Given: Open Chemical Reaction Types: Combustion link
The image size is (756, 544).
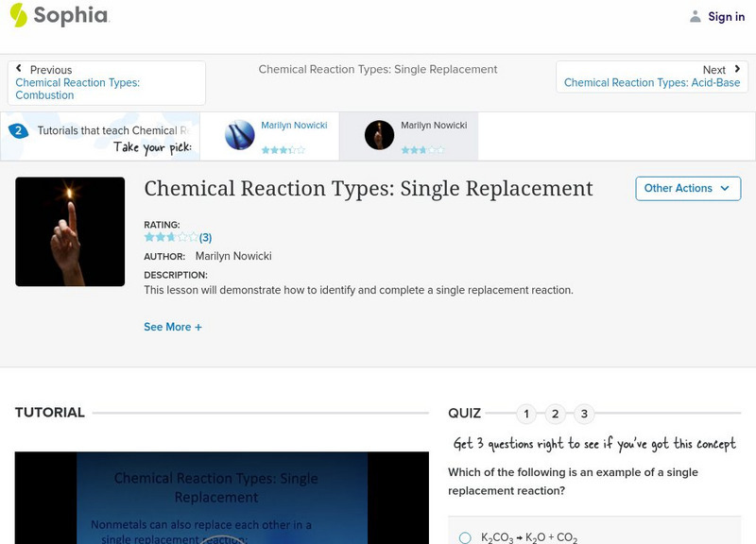Looking at the screenshot, I should (77, 89).
